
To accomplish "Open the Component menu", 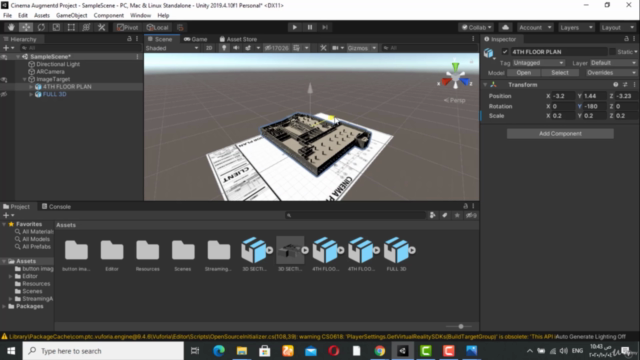I will click(109, 16).
